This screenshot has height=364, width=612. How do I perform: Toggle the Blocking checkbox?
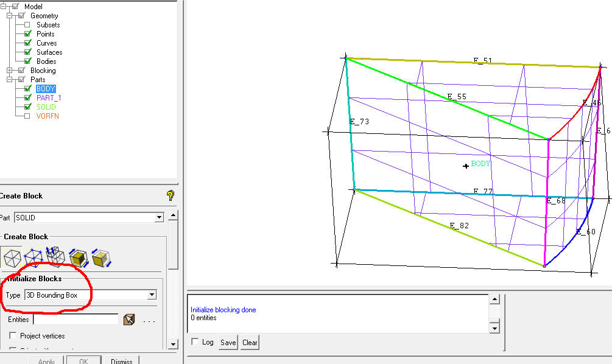[21, 70]
